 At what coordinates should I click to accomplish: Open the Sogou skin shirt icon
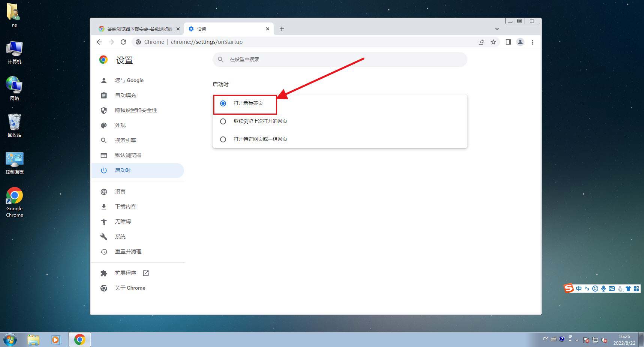tap(628, 289)
